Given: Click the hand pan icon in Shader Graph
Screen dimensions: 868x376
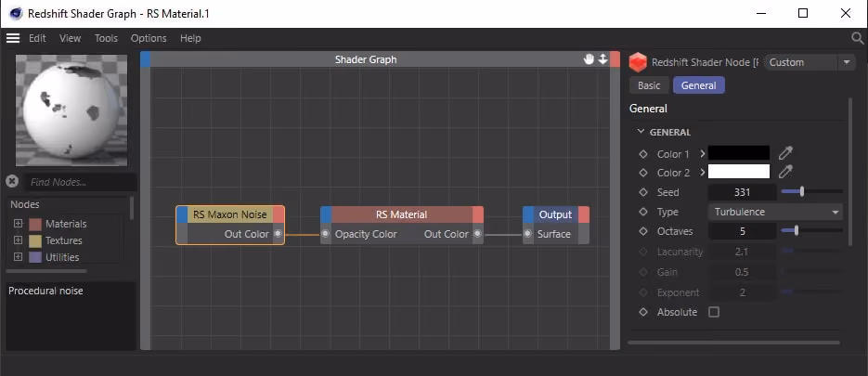Looking at the screenshot, I should pyautogui.click(x=589, y=59).
